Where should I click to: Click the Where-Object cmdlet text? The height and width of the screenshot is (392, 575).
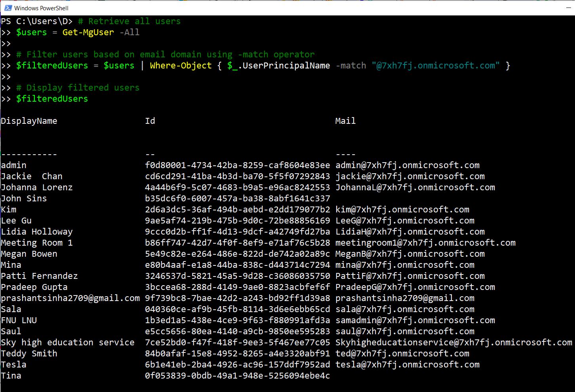point(181,66)
